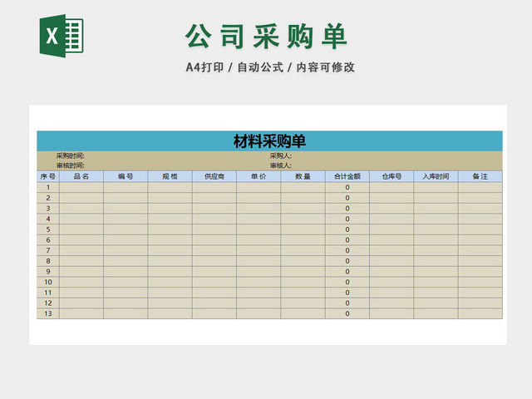Click the empty 备注 cell in row 7

click(480, 250)
